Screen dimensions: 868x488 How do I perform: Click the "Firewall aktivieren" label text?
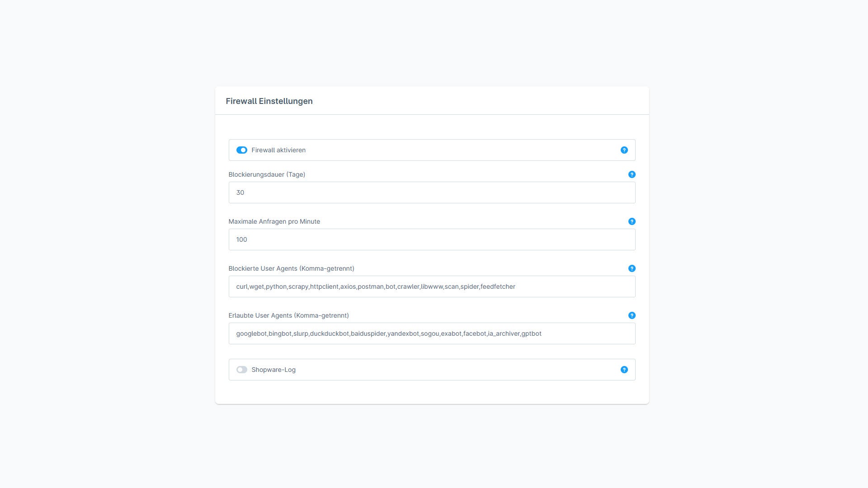point(278,150)
